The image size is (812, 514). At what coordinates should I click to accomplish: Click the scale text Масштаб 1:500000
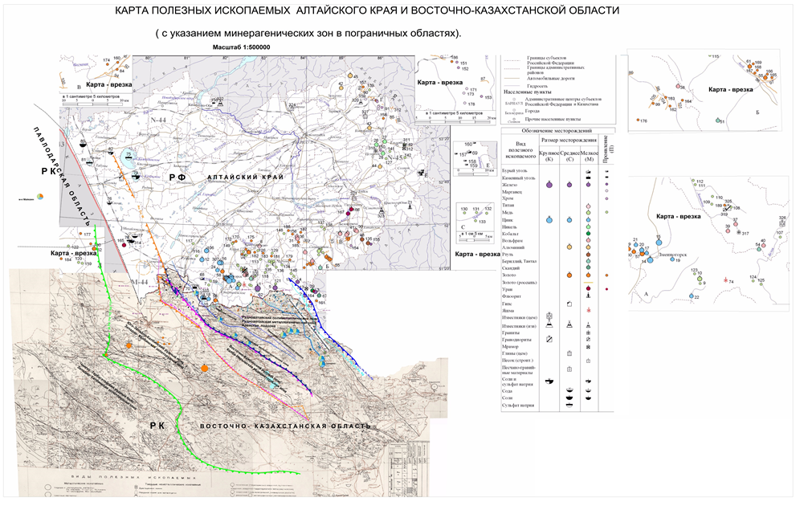tap(241, 47)
